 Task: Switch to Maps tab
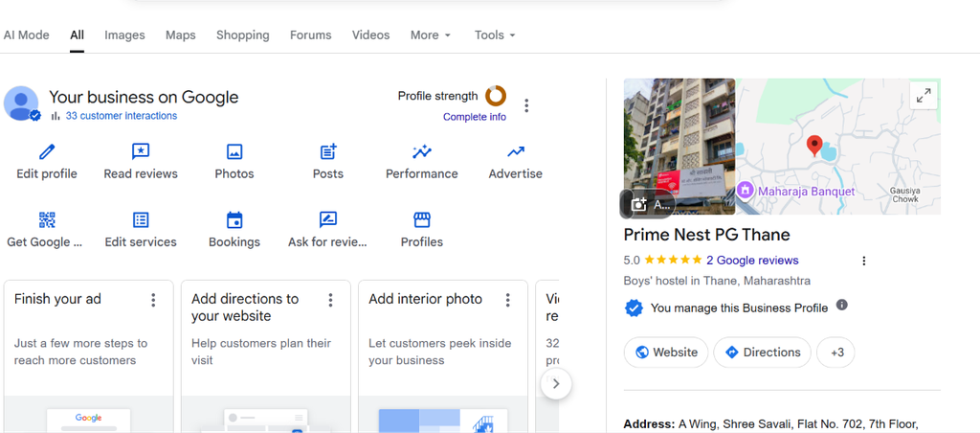click(181, 35)
